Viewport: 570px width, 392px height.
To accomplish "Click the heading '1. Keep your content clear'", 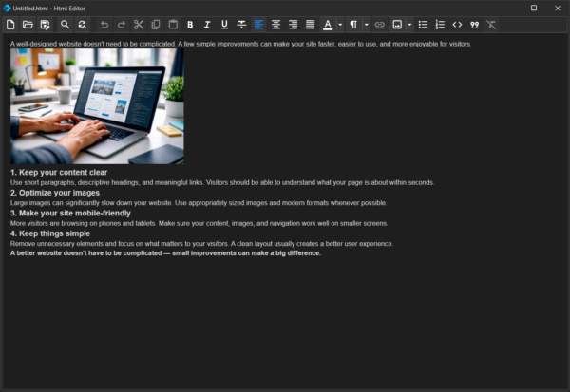I will (x=59, y=172).
